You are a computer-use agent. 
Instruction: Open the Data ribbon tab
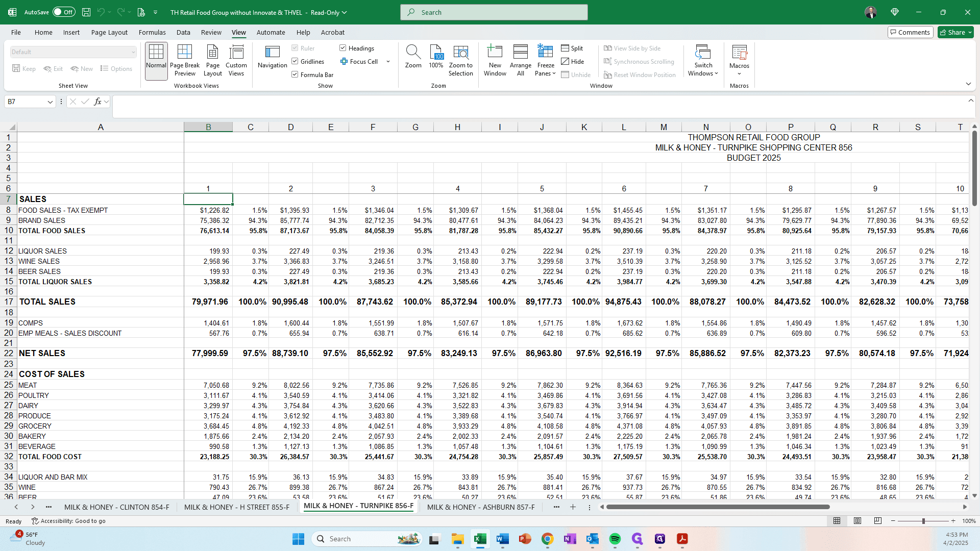[183, 32]
